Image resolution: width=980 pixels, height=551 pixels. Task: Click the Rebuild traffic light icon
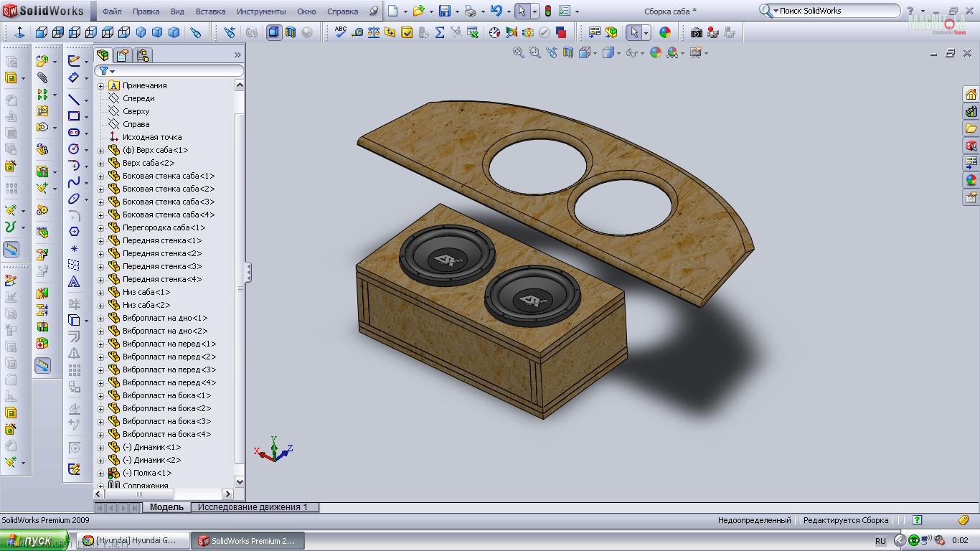click(x=548, y=11)
